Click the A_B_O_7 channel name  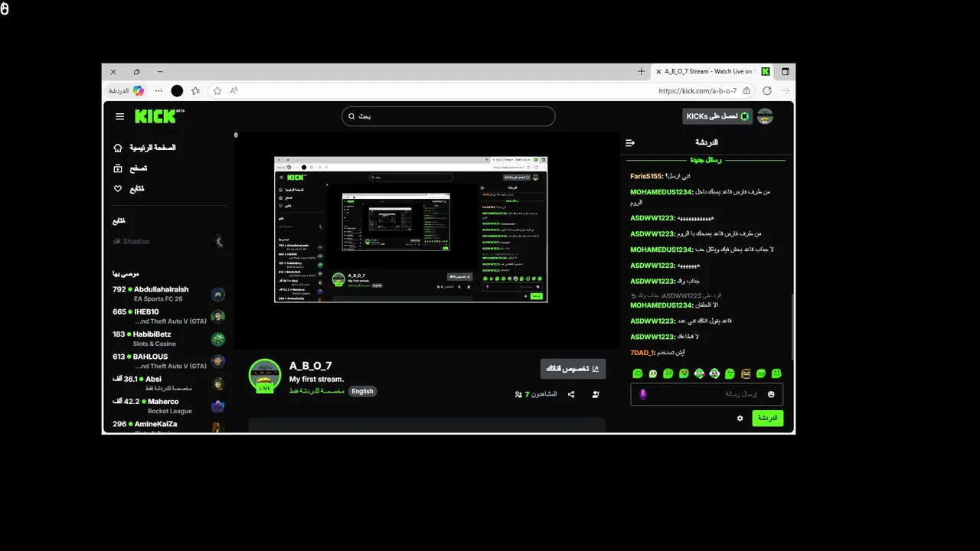pyautogui.click(x=310, y=366)
